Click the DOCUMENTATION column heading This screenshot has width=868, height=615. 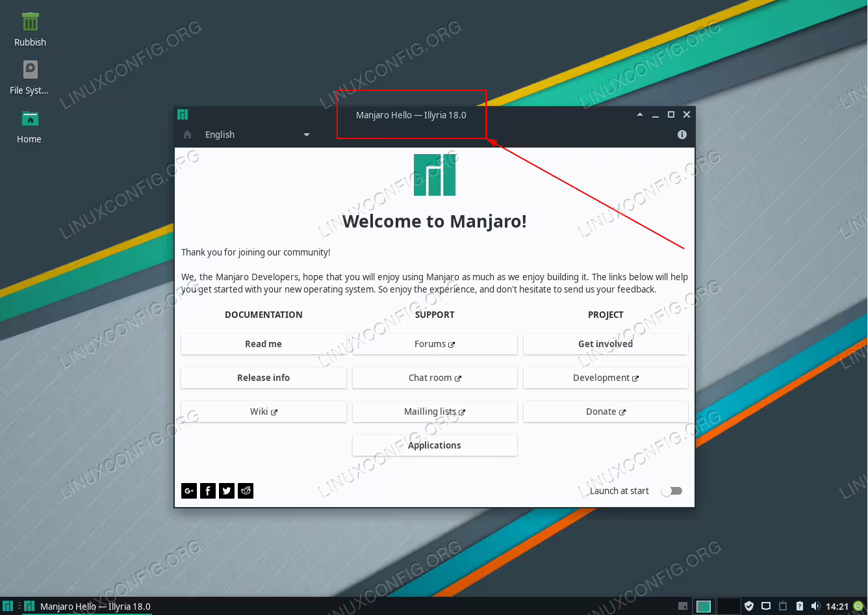264,315
